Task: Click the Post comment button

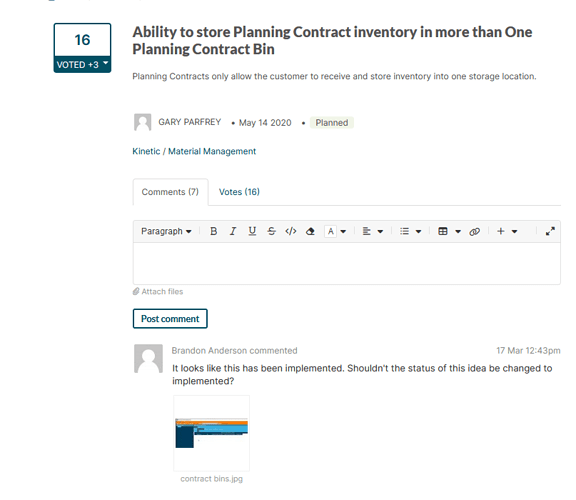Action: point(170,319)
